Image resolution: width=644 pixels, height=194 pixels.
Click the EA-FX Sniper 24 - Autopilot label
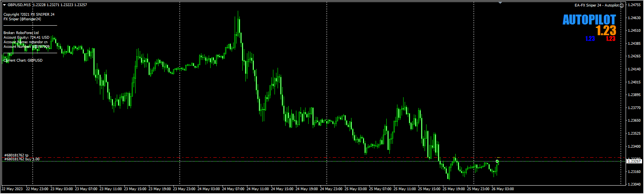tap(597, 5)
